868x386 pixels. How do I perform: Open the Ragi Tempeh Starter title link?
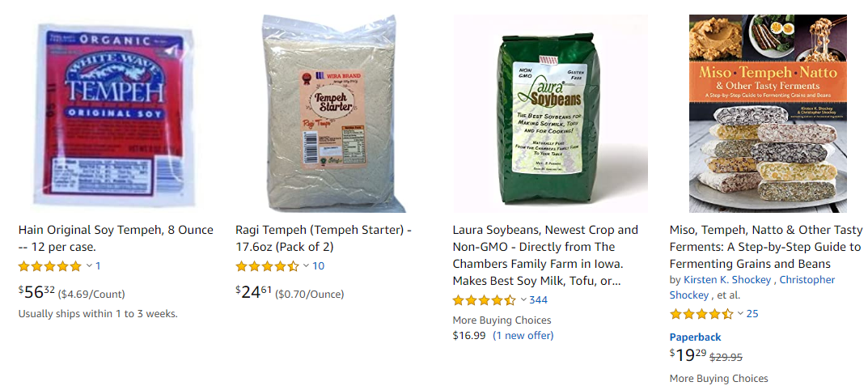tap(324, 238)
